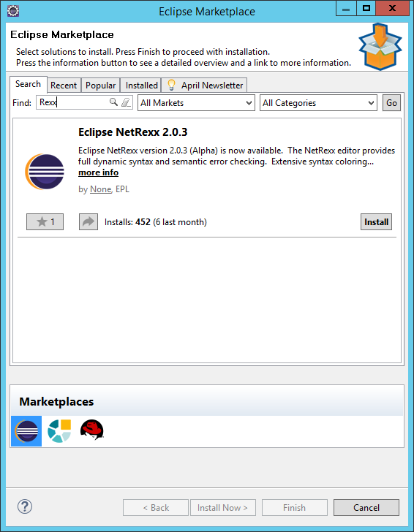Screen dimensions: 414x532
Task: Click the Cancel button
Action: click(x=366, y=508)
